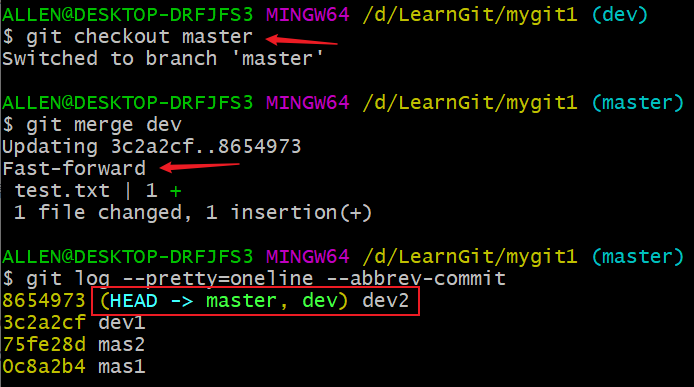Select commit hash 8654973 in the log
The image size is (694, 387).
coord(44,301)
